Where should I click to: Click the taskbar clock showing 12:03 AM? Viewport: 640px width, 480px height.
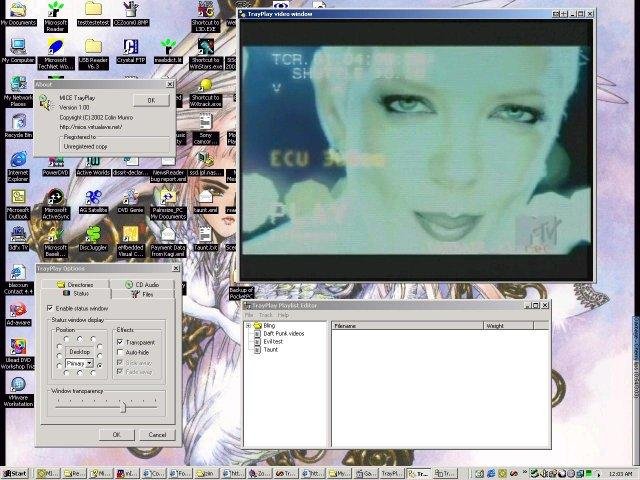pos(620,473)
